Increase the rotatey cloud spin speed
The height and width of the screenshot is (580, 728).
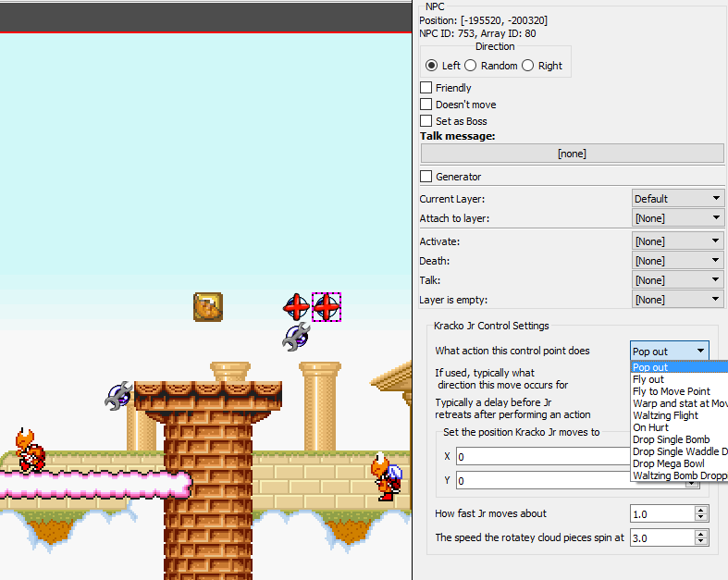[701, 534]
